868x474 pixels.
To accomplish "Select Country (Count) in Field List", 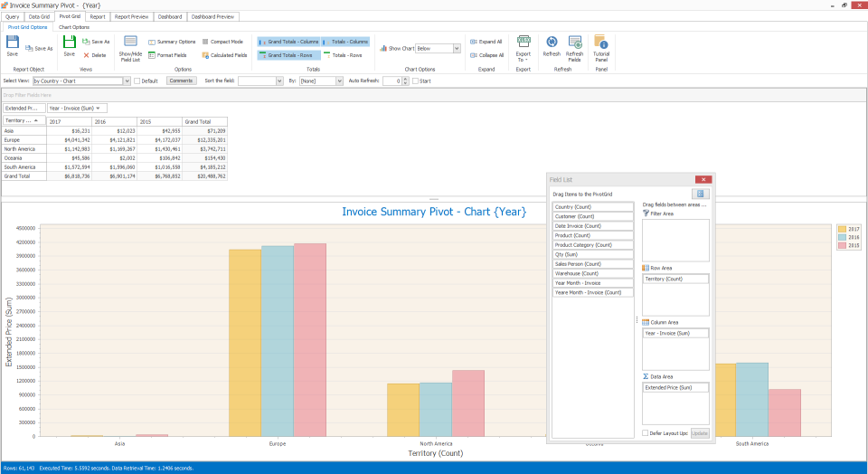I will tap(593, 206).
